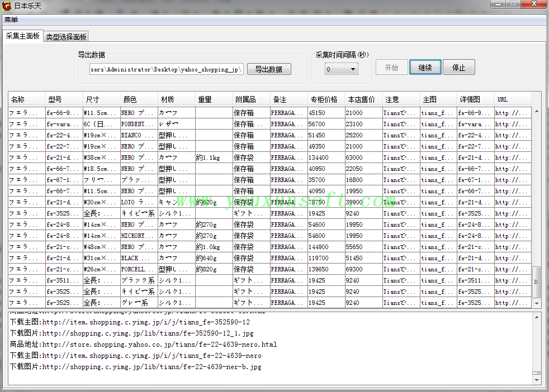Click the 尺寸 column header
Image resolution: width=549 pixels, height=392 pixels.
point(102,99)
